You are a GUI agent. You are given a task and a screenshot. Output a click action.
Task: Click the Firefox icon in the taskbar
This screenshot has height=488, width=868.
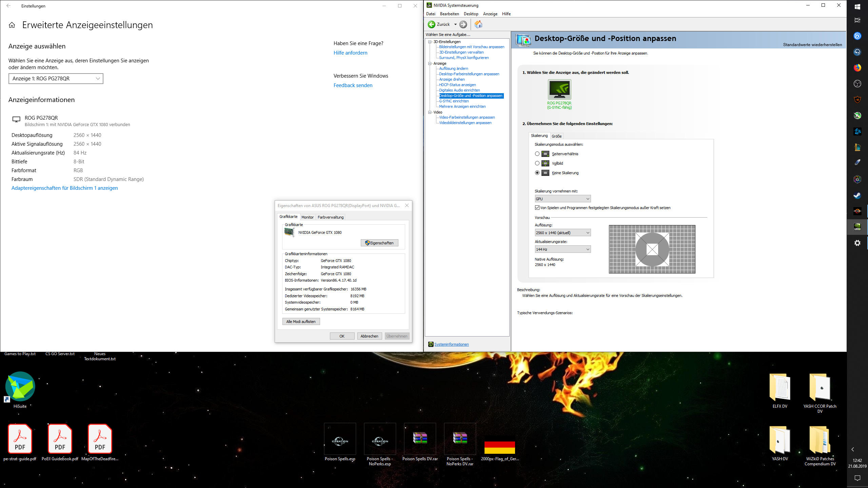click(857, 68)
